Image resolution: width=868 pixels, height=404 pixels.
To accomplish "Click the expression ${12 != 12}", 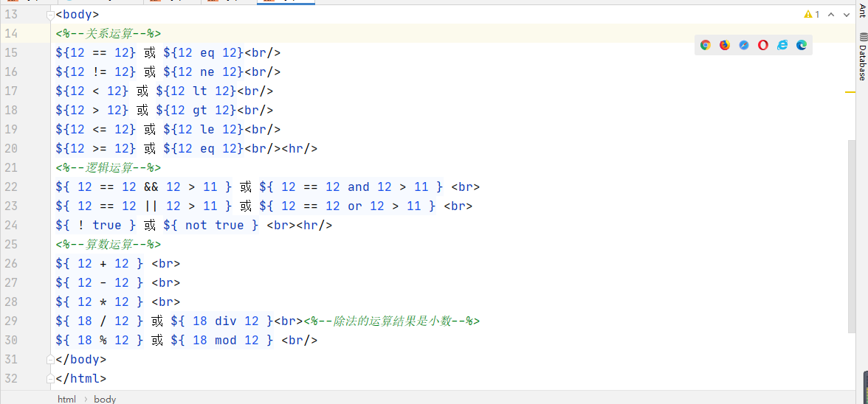I will point(96,72).
